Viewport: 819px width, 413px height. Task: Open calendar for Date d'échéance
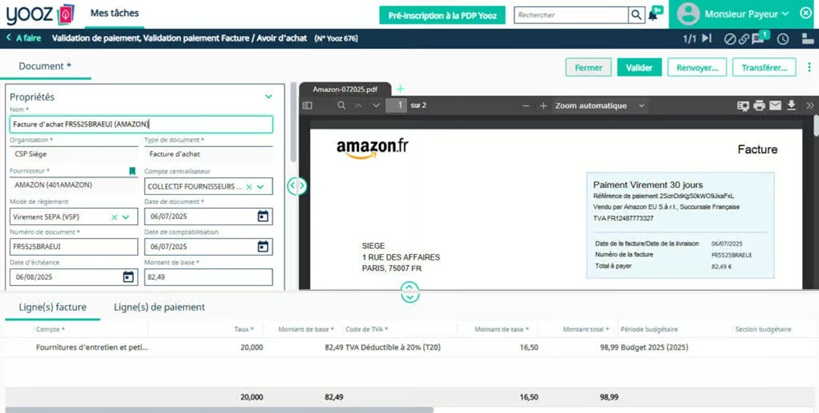128,277
